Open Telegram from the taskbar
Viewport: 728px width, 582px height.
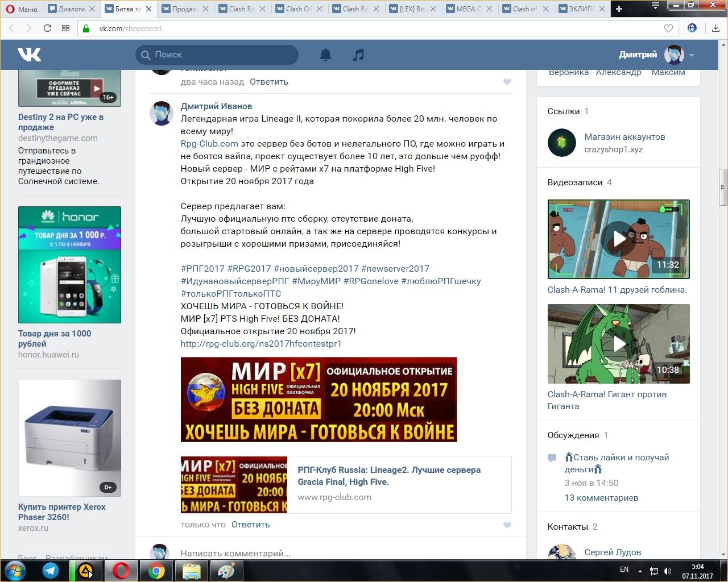51,571
